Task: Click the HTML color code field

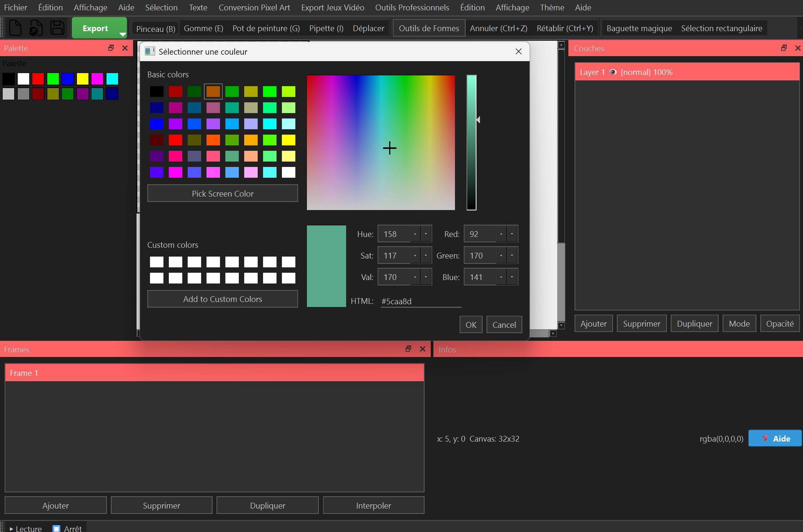Action: pyautogui.click(x=421, y=301)
